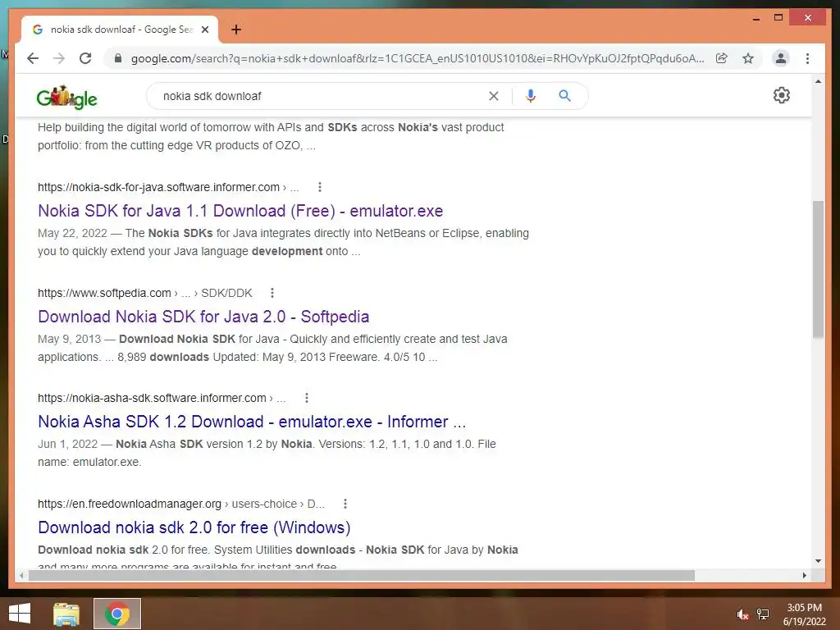Click the 'name: emulator.exe.' snippet line
840x630 pixels.
coord(89,462)
